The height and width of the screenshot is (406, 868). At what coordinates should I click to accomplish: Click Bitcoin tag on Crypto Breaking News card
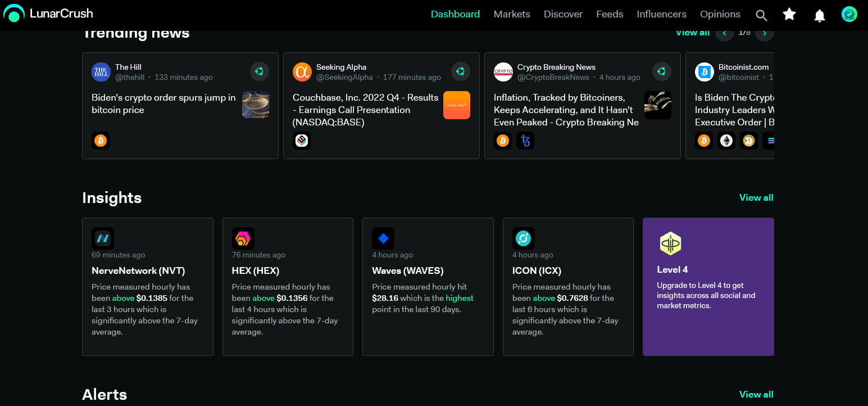(x=503, y=141)
